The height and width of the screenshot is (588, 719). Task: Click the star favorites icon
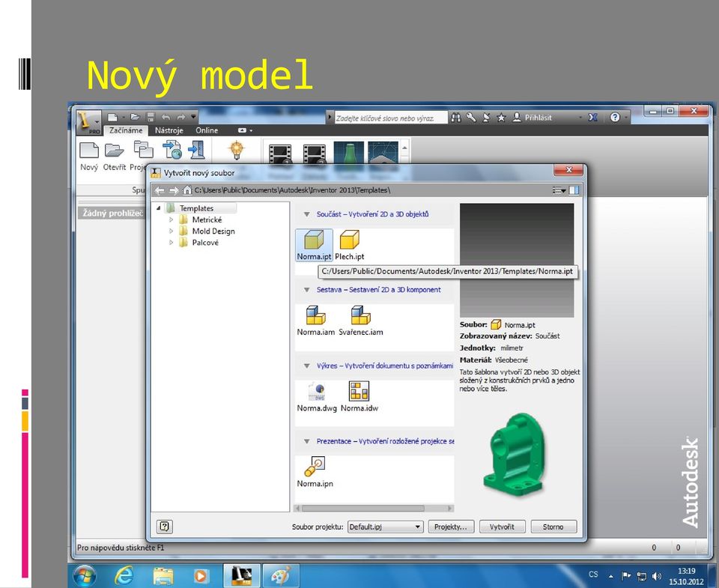tap(501, 118)
